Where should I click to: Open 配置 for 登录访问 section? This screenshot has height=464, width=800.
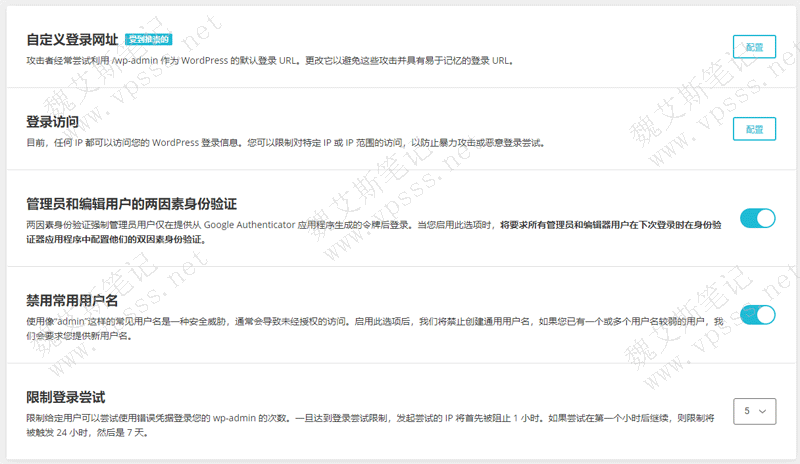754,129
